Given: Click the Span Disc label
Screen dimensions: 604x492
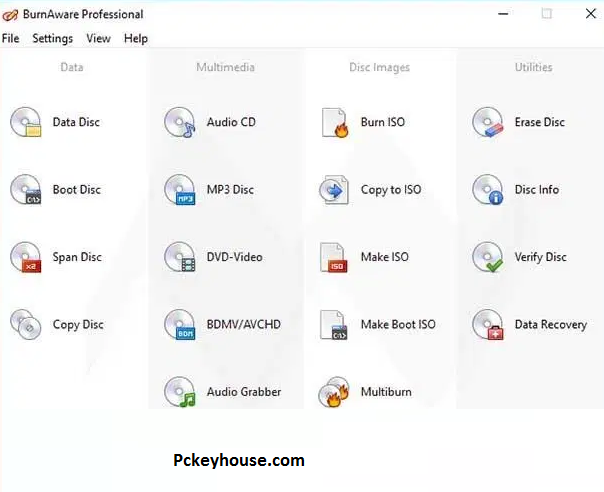Looking at the screenshot, I should coord(77,257).
